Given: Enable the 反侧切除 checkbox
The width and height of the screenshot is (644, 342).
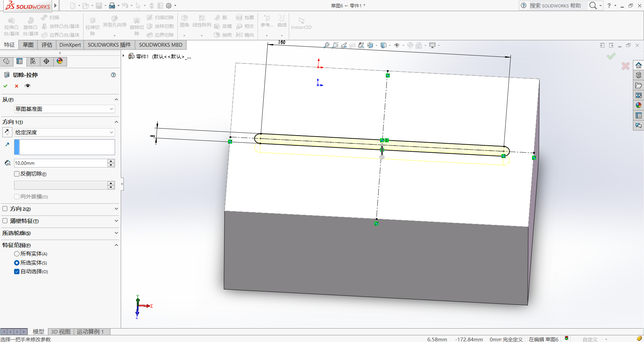Looking at the screenshot, I should click(17, 174).
